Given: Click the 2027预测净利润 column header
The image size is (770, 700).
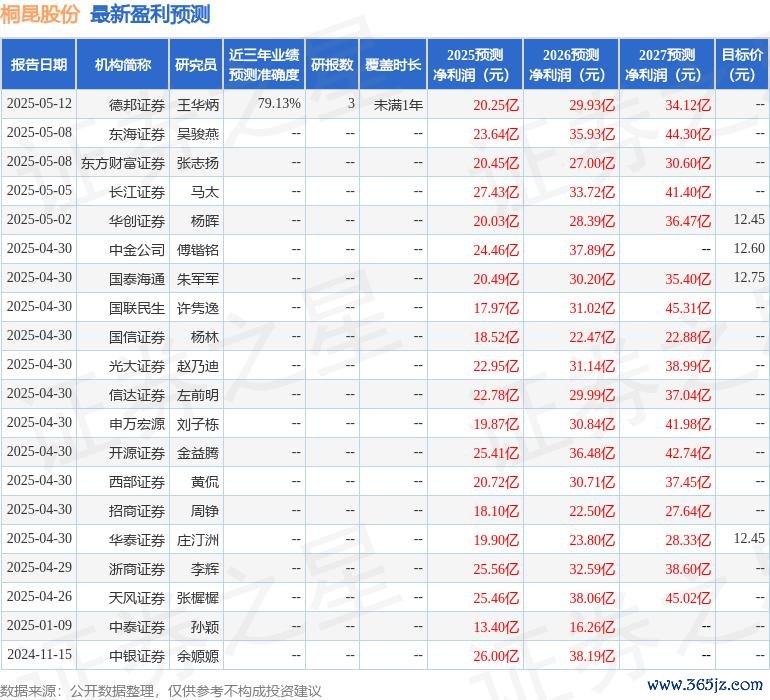Looking at the screenshot, I should point(667,65).
